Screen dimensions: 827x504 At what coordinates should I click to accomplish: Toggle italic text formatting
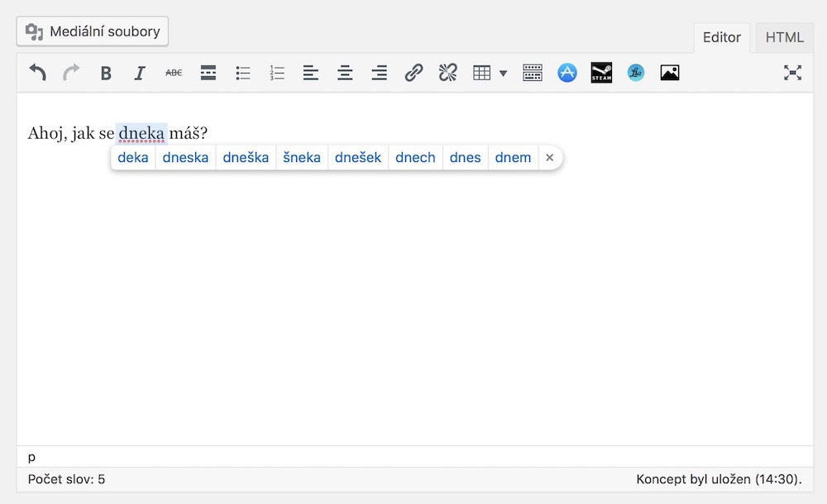(x=140, y=74)
